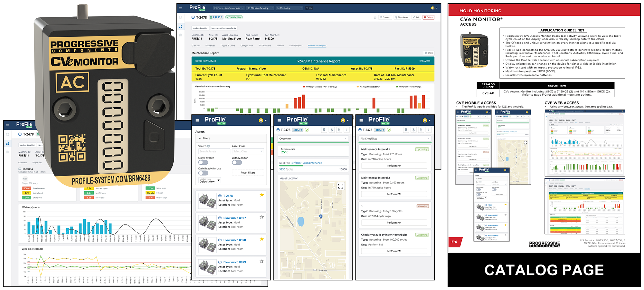Click the user avatar in the Overview panel
Image resolution: width=644 pixels, height=290 pixels.
tap(343, 121)
